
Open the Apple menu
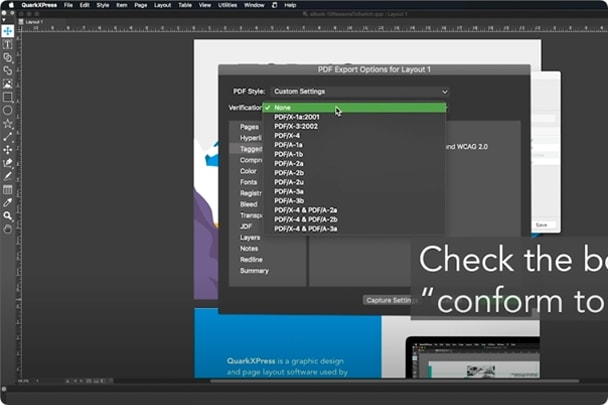click(11, 5)
